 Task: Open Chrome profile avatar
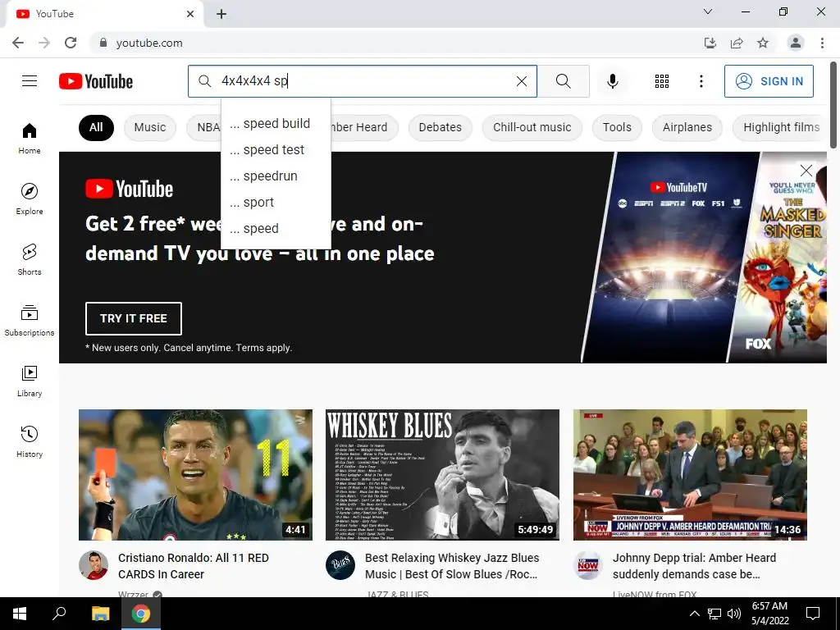(x=796, y=43)
